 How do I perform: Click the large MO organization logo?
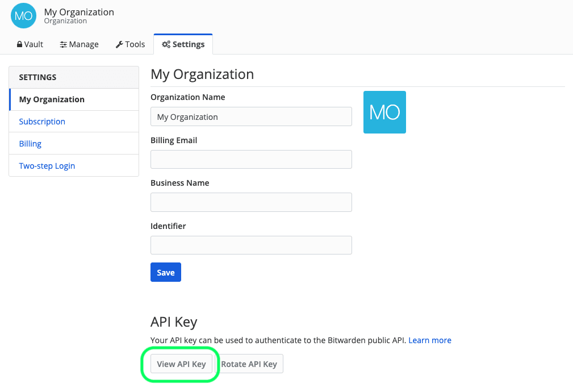[384, 112]
